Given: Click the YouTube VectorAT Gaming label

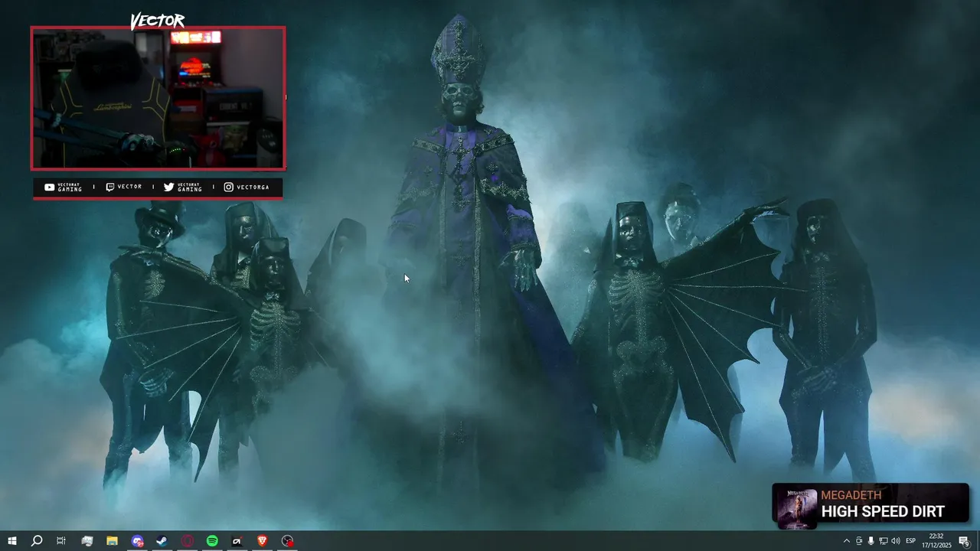Looking at the screenshot, I should [63, 187].
